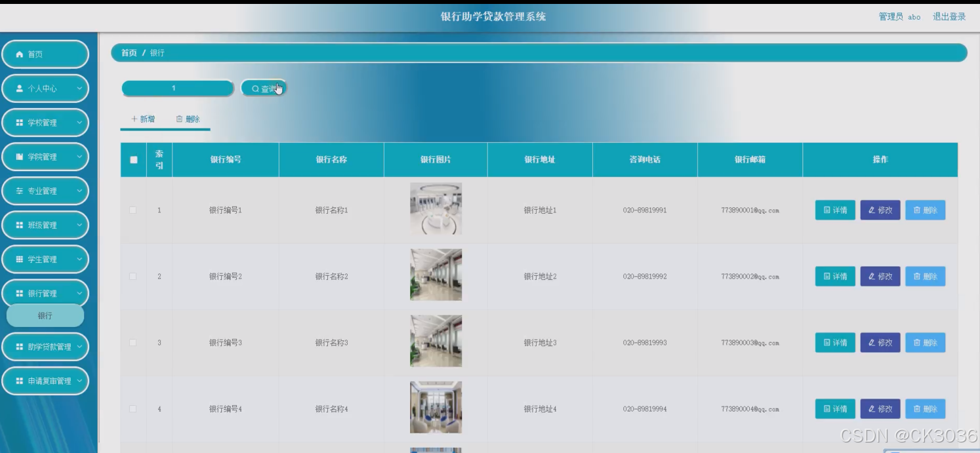This screenshot has width=980, height=453.
Task: Collapse the 银行管理 chevron
Action: point(79,293)
